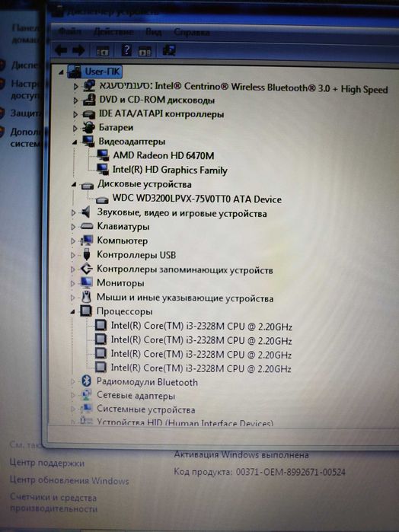Expand DVD и CD-ROM дисководы

click(x=75, y=100)
